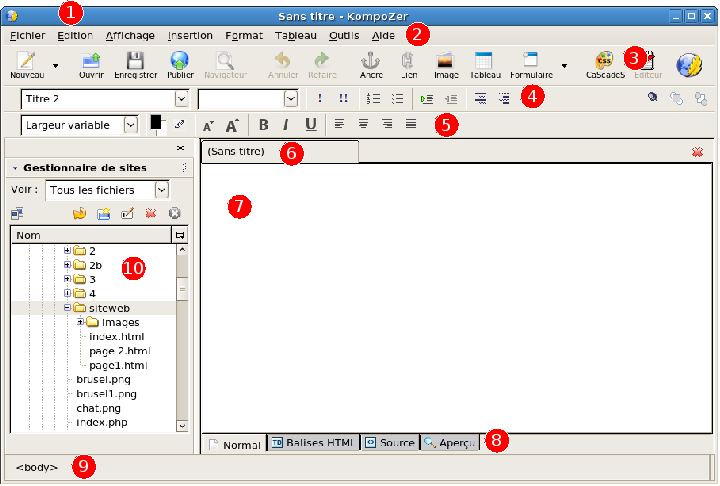The height and width of the screenshot is (486, 720).
Task: Insert an anchor with Ancre
Action: pyautogui.click(x=371, y=65)
